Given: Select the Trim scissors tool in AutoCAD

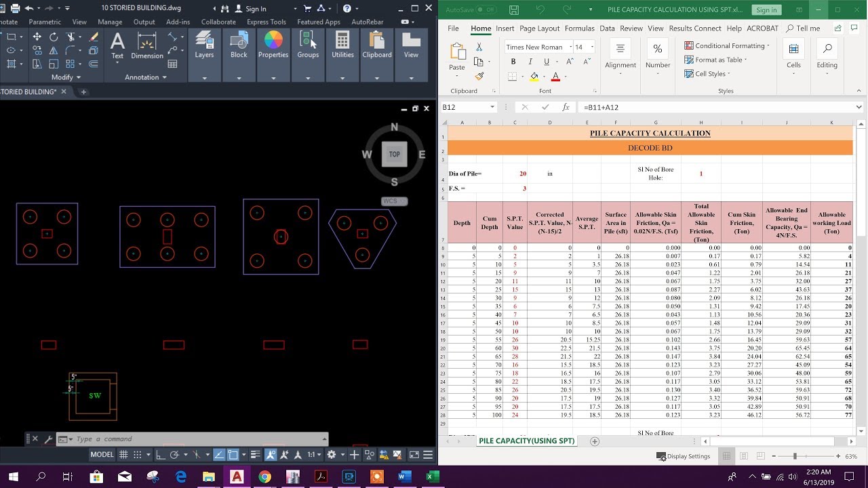Looking at the screenshot, I should point(71,37).
